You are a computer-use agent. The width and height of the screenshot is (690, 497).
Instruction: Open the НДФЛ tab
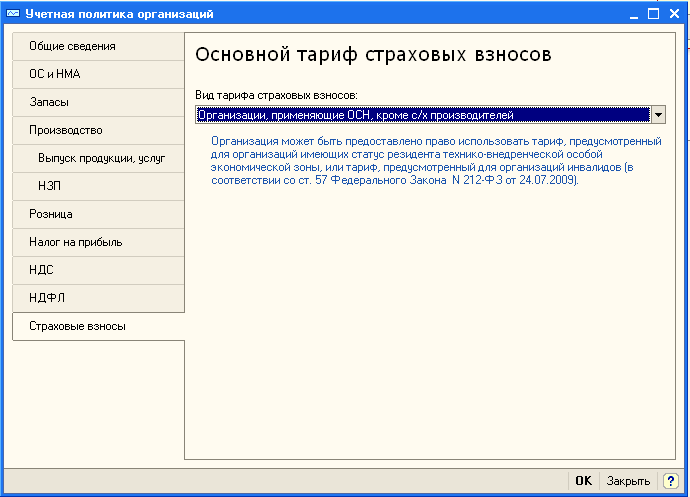(x=98, y=298)
